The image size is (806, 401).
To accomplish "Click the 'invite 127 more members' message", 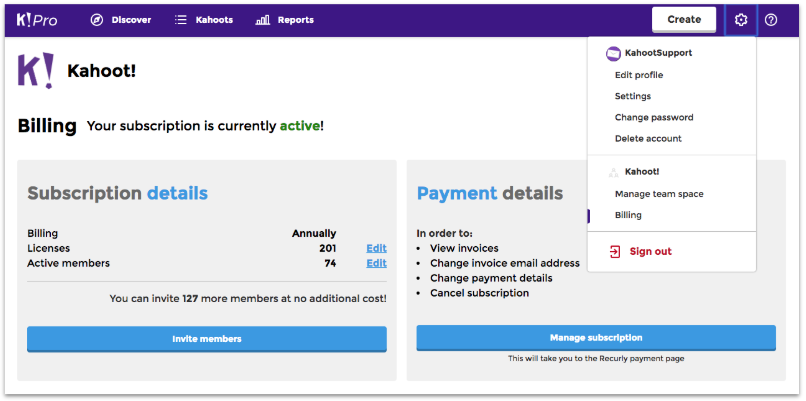I will point(248,298).
